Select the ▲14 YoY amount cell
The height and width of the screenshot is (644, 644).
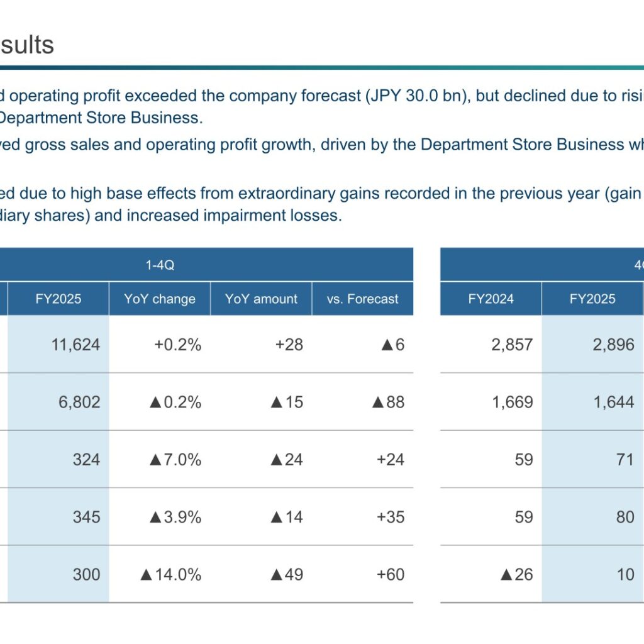[287, 517]
